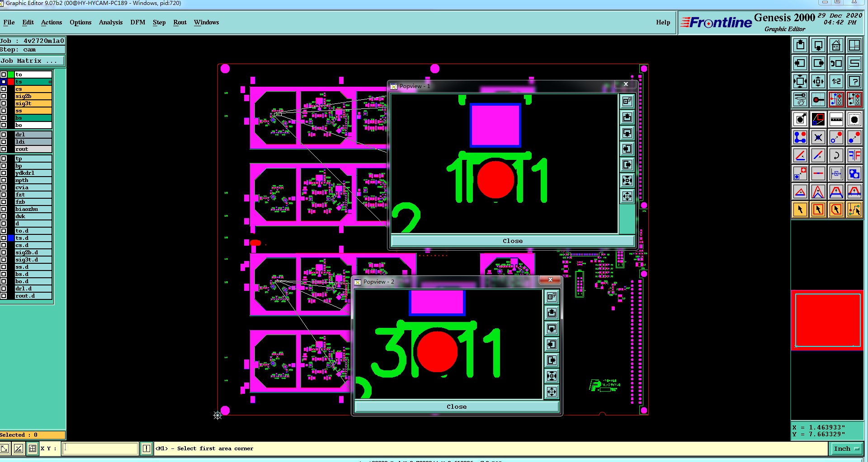Select the net selection pointer tool
Image resolution: width=868 pixels, height=462 pixels.
click(854, 210)
